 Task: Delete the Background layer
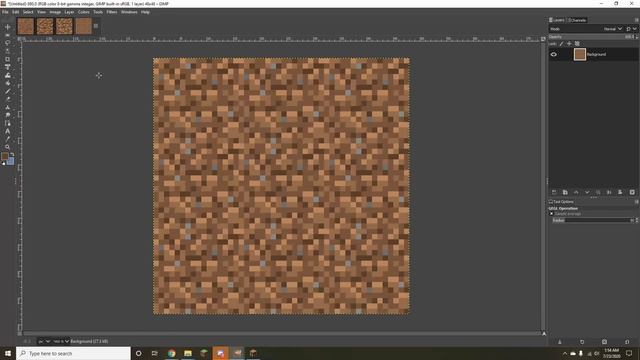pyautogui.click(x=632, y=192)
